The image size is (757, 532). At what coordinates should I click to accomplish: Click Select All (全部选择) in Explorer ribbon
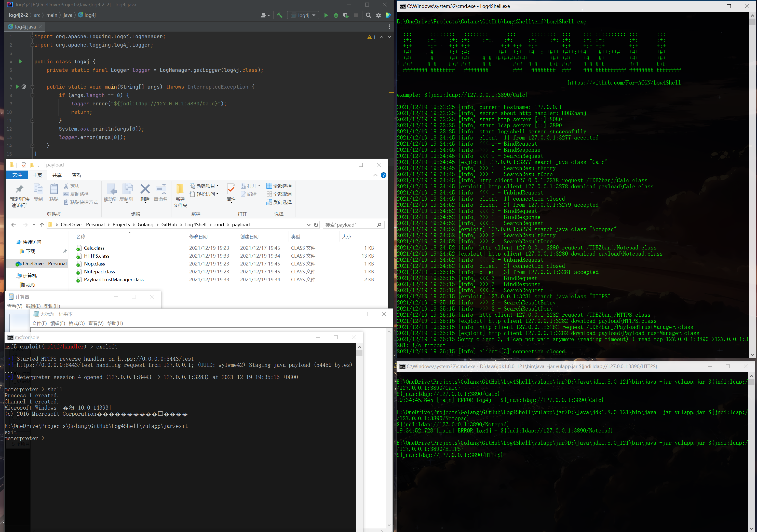pyautogui.click(x=279, y=186)
